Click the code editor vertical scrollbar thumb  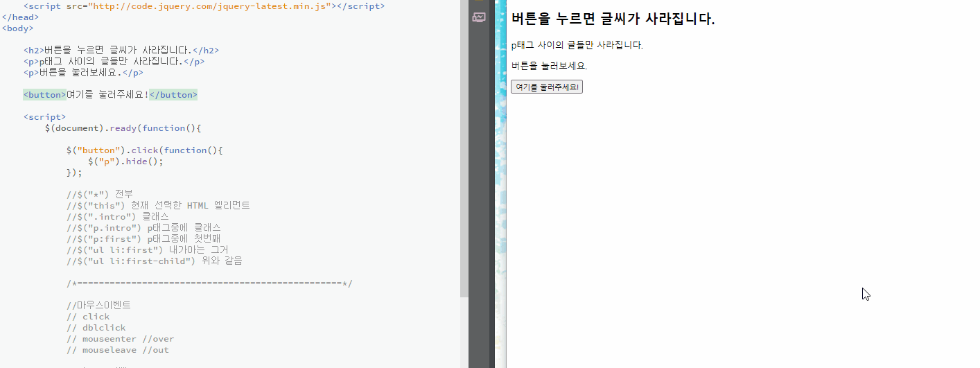tap(464, 148)
